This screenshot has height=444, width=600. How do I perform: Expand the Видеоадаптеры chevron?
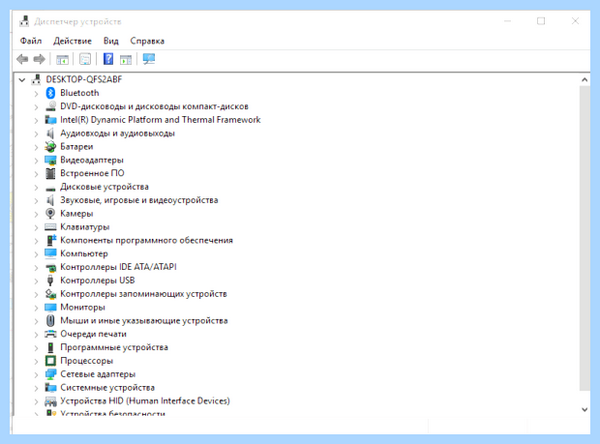[36, 160]
